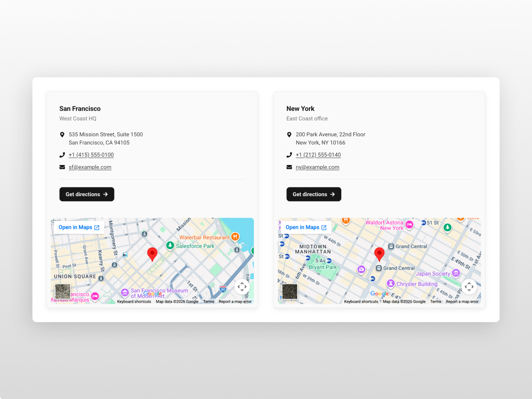Screen dimensions: 532x399
Task: Open camera controls on San Francisco map
Action: tap(242, 286)
